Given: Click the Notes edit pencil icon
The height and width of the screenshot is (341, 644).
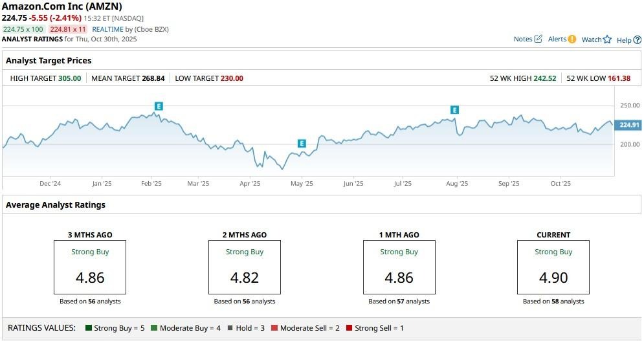Looking at the screenshot, I should [x=538, y=39].
